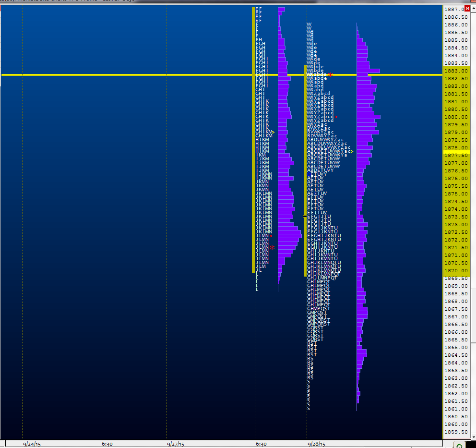The height and width of the screenshot is (448, 476).
Task: Click the widest purple volume bar at 1872.50
Action: [290, 236]
